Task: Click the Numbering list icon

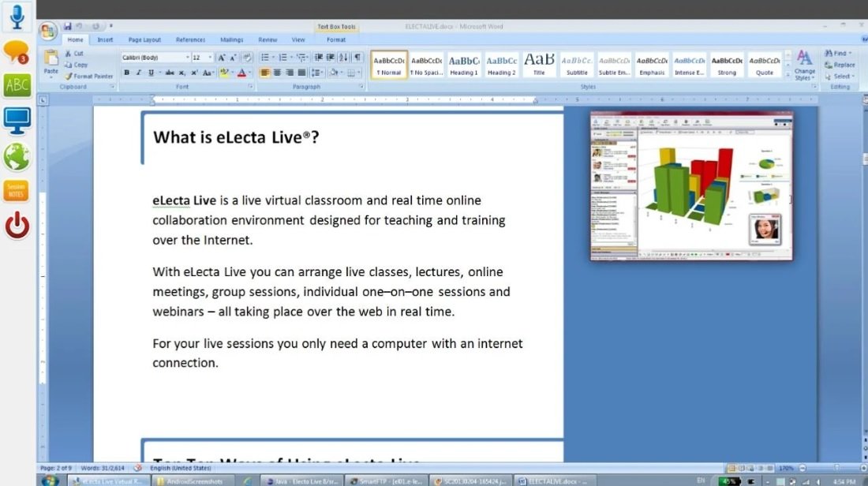Action: [x=282, y=58]
